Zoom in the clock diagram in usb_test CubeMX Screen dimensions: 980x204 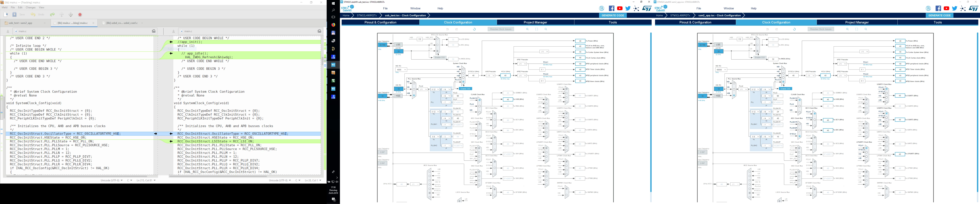pyautogui.click(x=527, y=29)
